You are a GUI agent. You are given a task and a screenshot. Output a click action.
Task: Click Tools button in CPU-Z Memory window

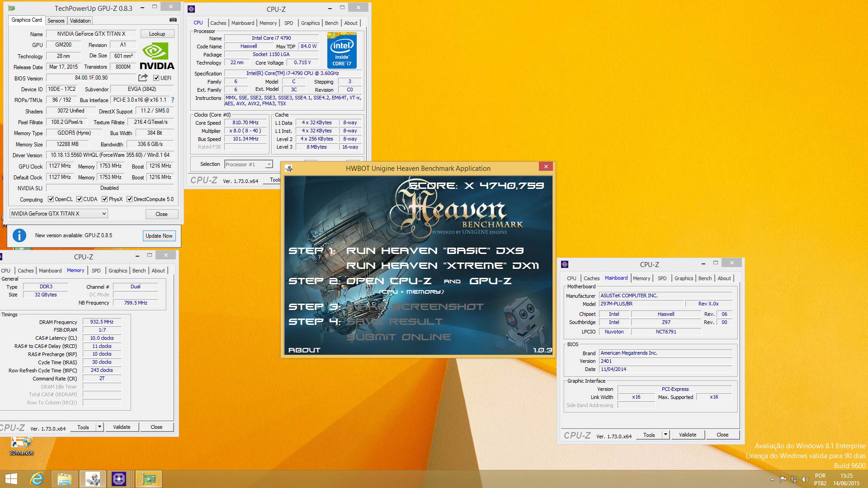point(83,427)
